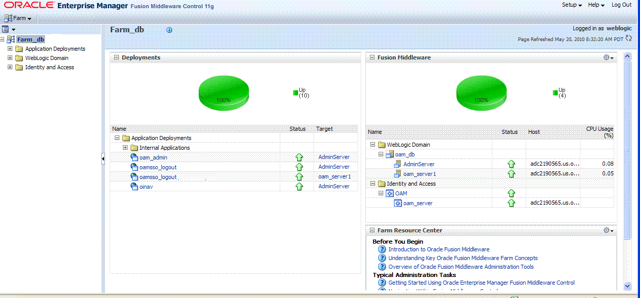Collapse the oam_db domain node

pos(381,154)
